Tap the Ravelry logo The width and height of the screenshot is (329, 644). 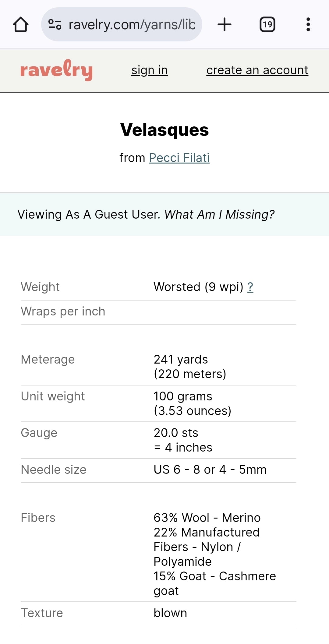coord(56,70)
